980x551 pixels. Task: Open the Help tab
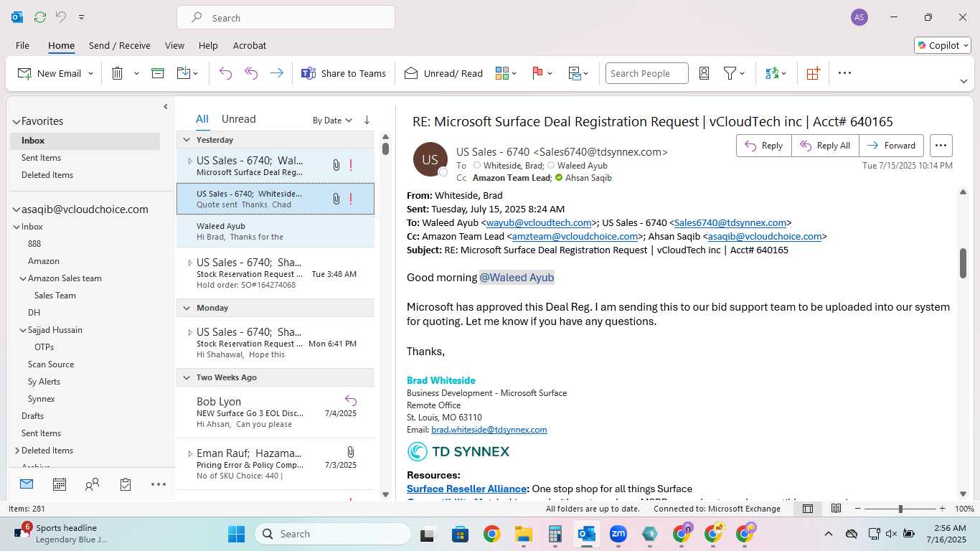point(208,45)
